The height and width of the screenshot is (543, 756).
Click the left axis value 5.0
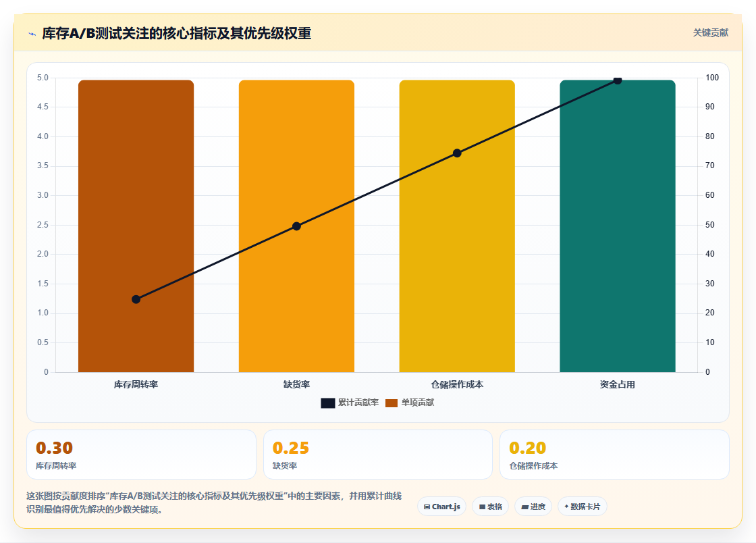pos(43,78)
